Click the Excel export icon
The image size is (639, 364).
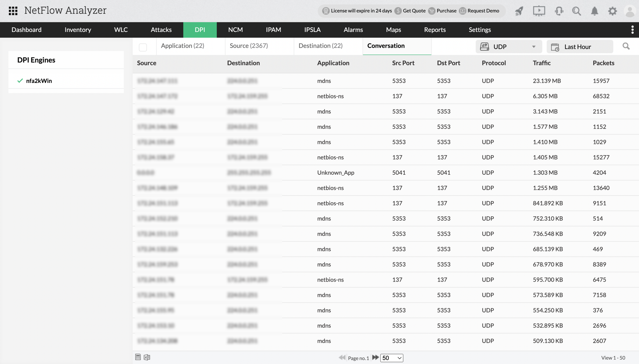(x=147, y=357)
